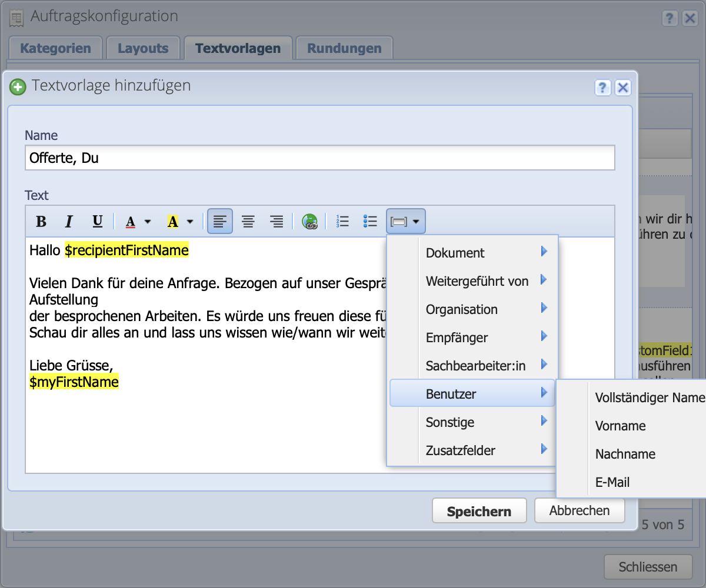Toggle center text alignment
This screenshot has height=588, width=706.
coord(248,221)
